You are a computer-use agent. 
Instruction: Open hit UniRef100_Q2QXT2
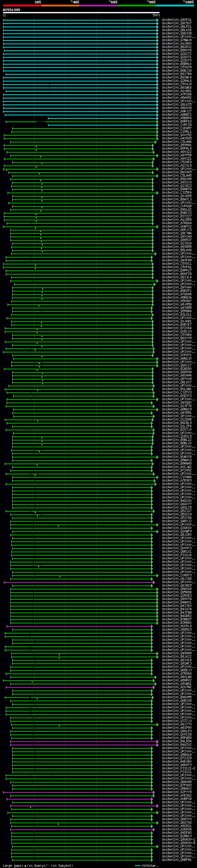[177, 54]
